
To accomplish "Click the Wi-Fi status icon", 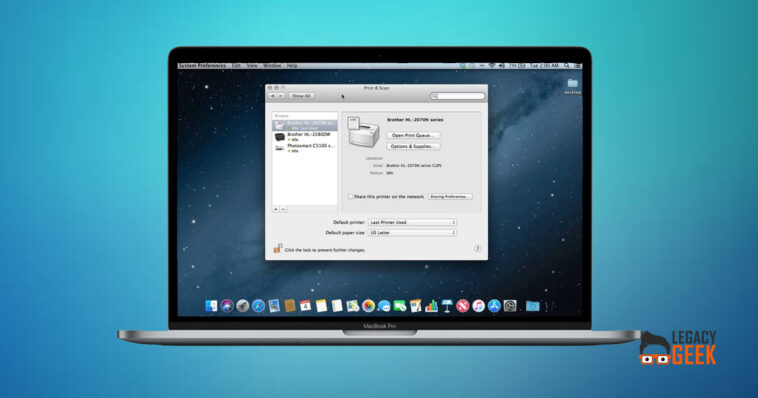I will tap(492, 65).
